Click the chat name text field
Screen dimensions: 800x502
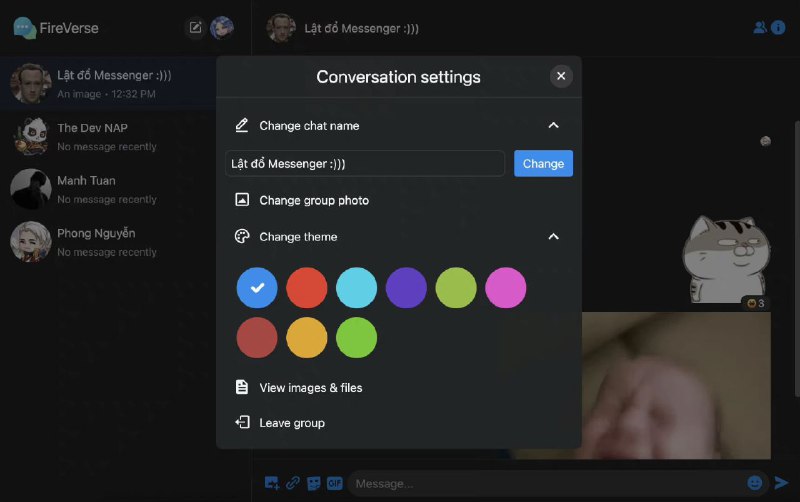pos(365,163)
